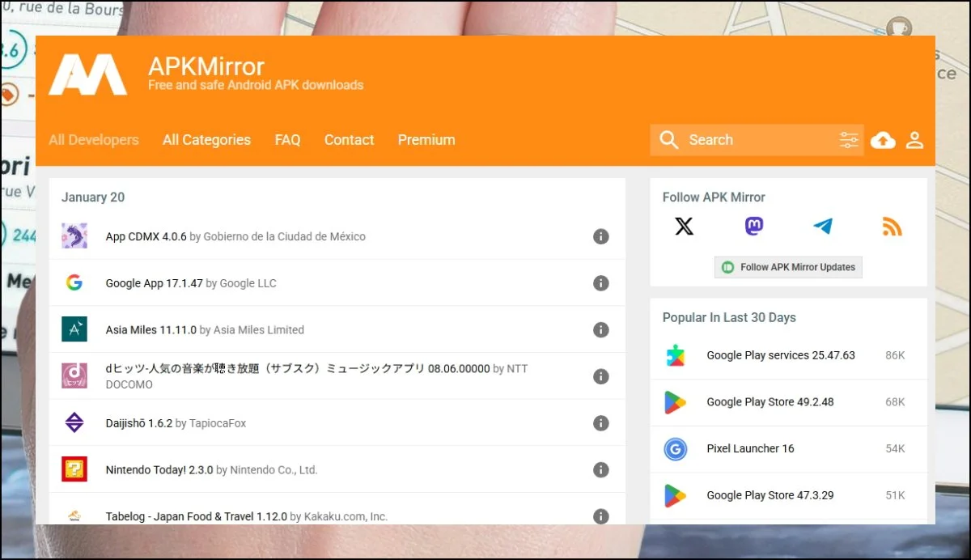Open the Mastodon follow icon
This screenshot has height=560, width=971.
pyautogui.click(x=753, y=227)
